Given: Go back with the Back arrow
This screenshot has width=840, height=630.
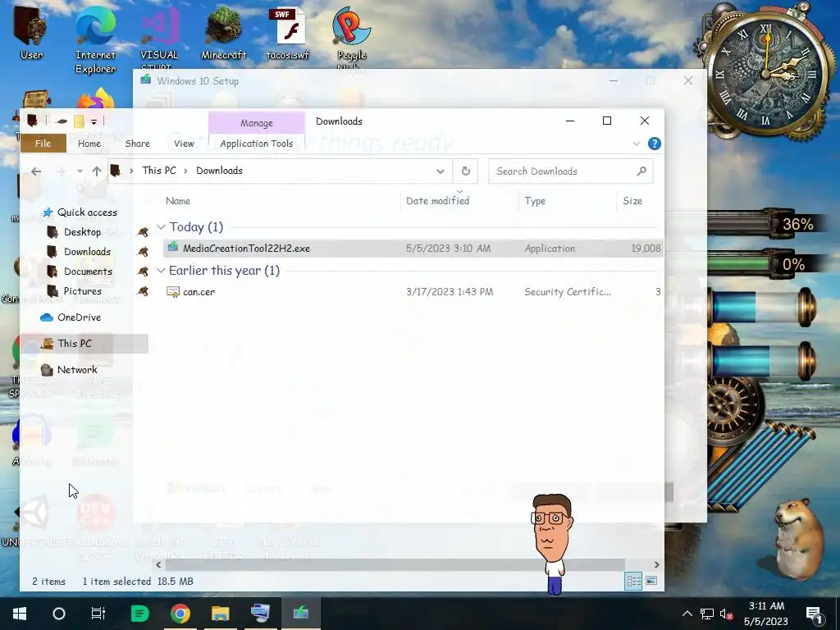Looking at the screenshot, I should click(x=36, y=171).
